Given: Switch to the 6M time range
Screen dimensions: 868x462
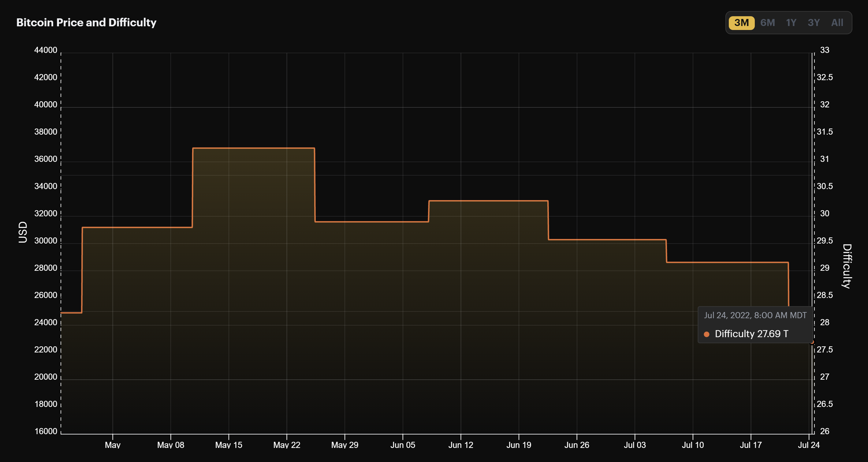Looking at the screenshot, I should tap(768, 23).
